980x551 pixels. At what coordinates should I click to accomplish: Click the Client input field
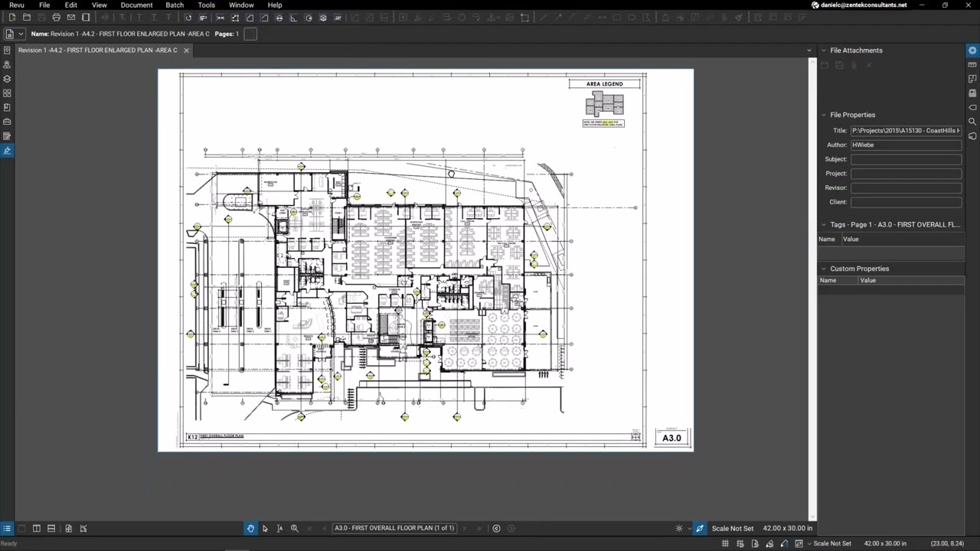click(906, 202)
